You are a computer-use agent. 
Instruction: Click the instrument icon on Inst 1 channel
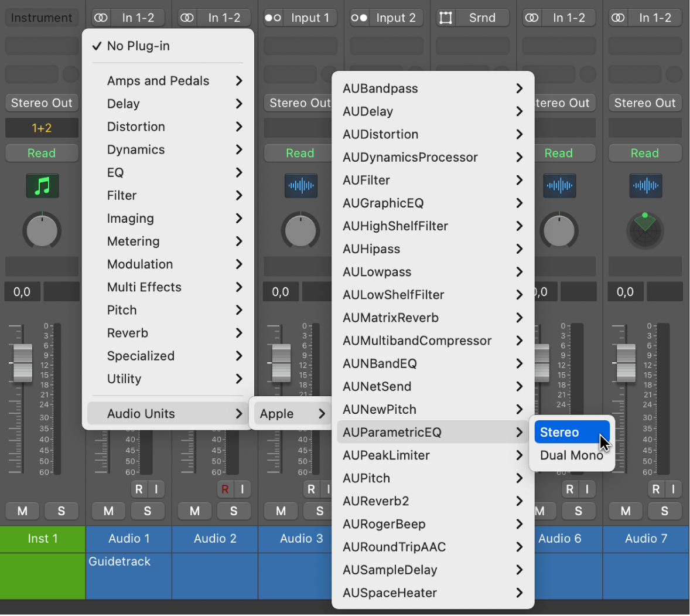click(42, 185)
